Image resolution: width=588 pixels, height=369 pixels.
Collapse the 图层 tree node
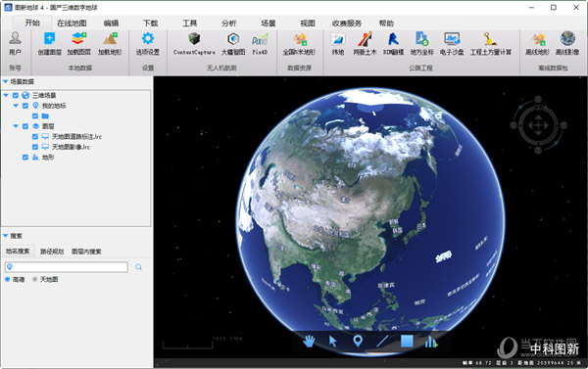click(16, 126)
